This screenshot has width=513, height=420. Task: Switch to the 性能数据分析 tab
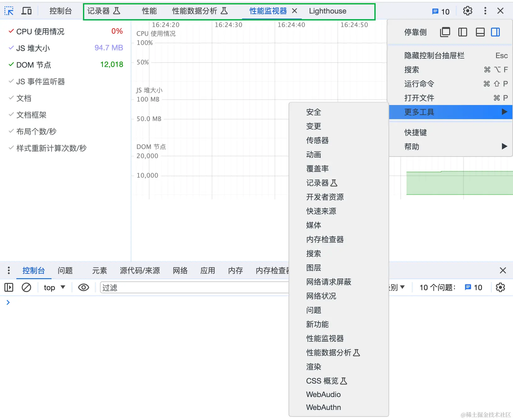click(200, 11)
